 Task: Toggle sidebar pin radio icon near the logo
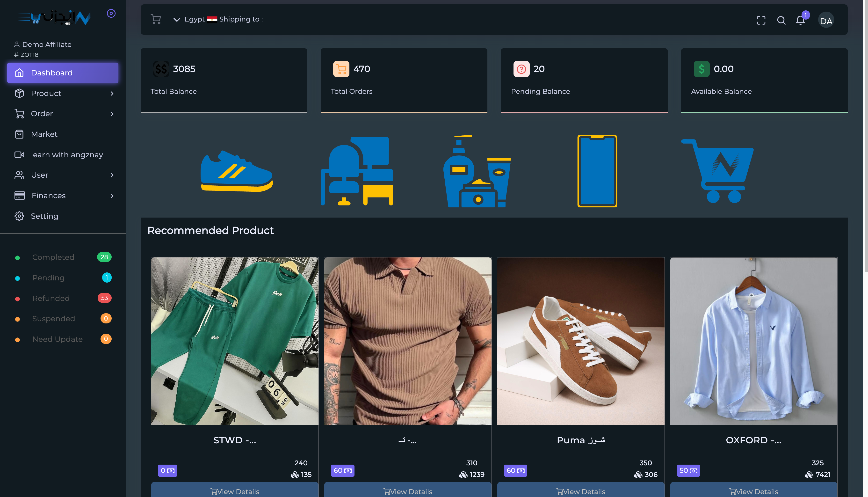[x=111, y=13]
